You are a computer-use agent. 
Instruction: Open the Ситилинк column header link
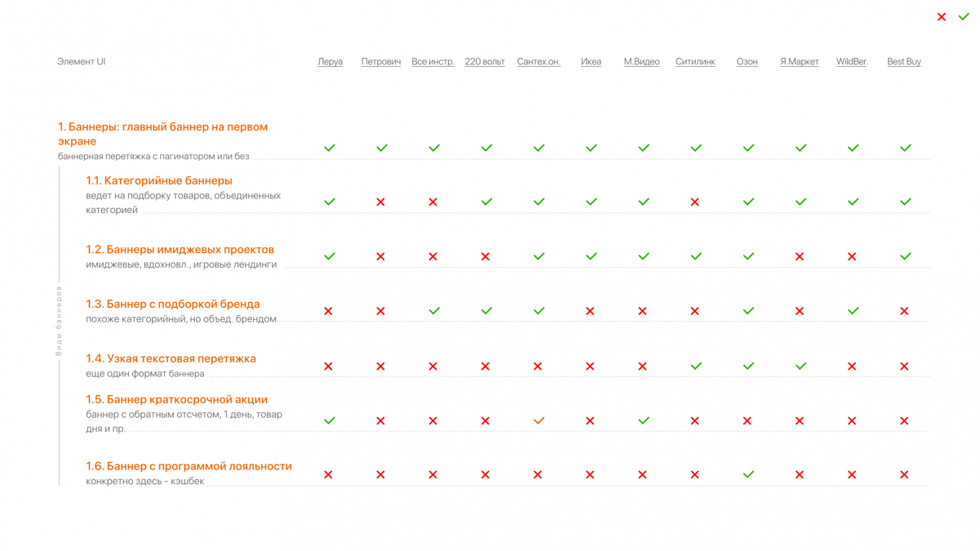pos(695,62)
